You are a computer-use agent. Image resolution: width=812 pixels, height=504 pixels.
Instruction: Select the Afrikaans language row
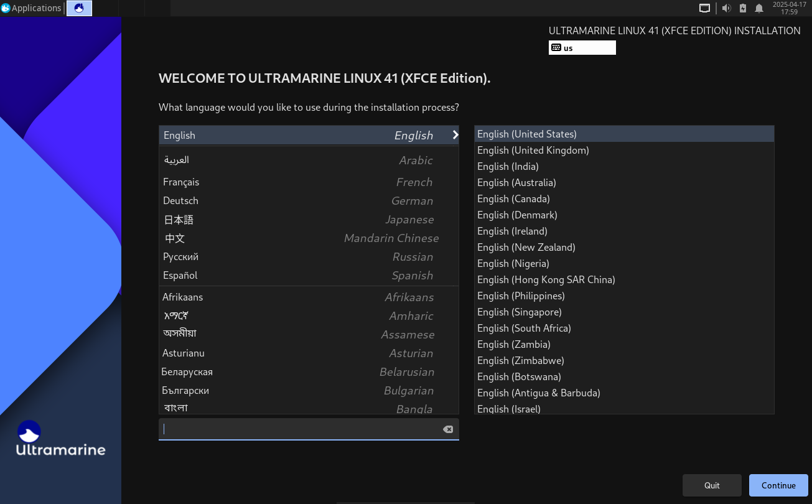tap(309, 297)
